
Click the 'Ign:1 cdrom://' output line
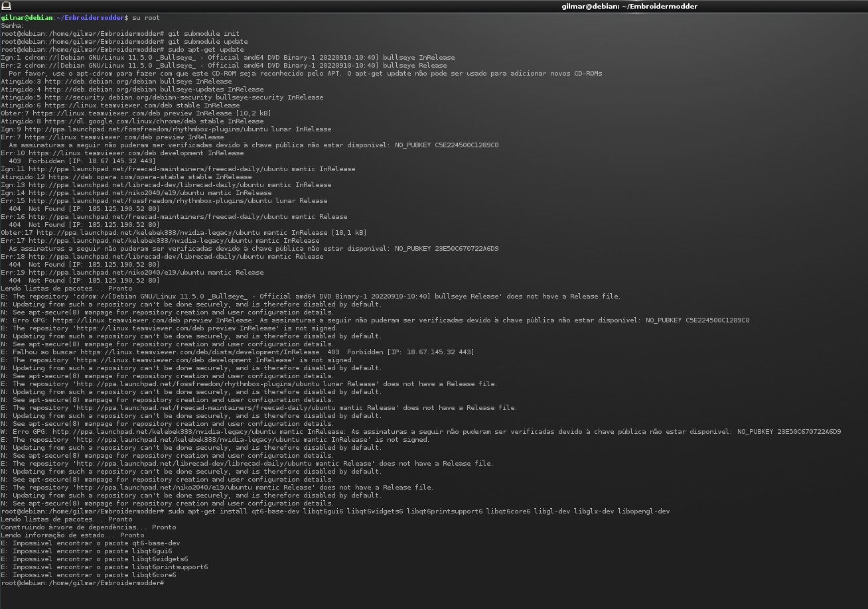coord(228,58)
